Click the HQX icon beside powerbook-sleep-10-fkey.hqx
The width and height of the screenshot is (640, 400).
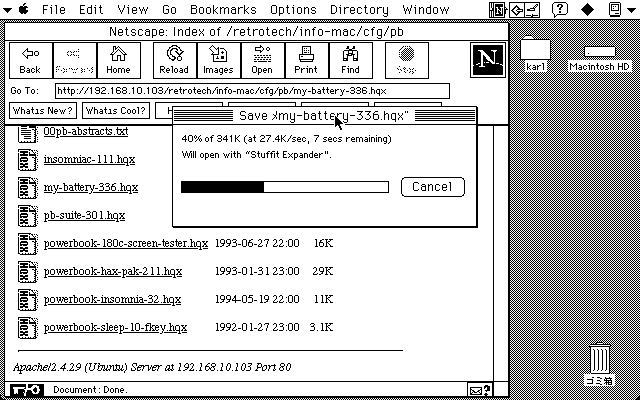(27, 328)
